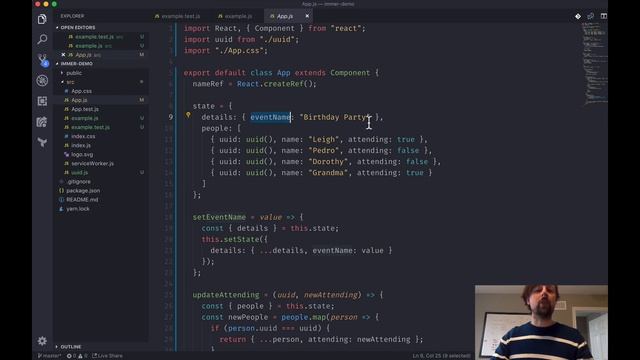Collapse the src folder
This screenshot has height=360, width=640.
click(70, 82)
